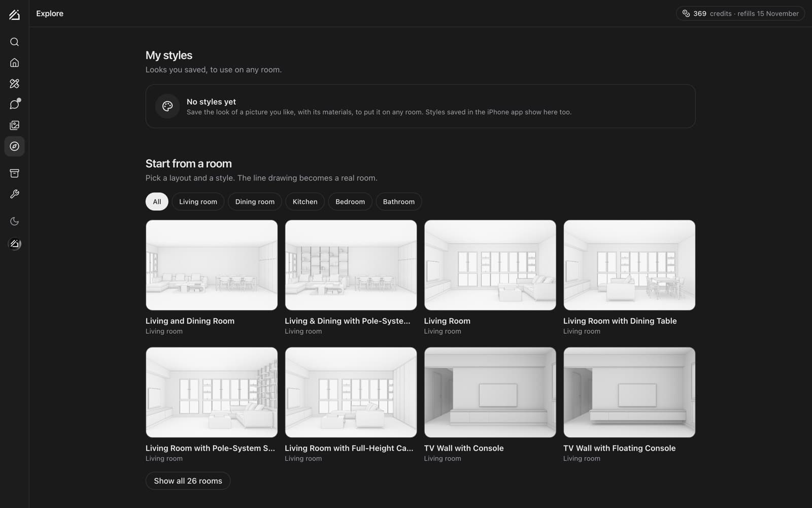Viewport: 812px width, 508px height.
Task: Click the Start from a room heading
Action: pyautogui.click(x=188, y=164)
